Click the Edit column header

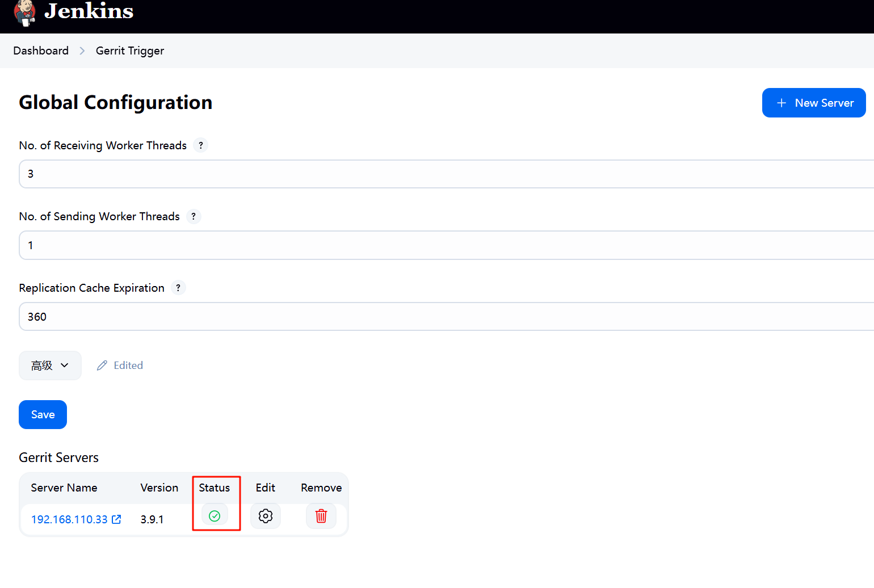pos(266,488)
